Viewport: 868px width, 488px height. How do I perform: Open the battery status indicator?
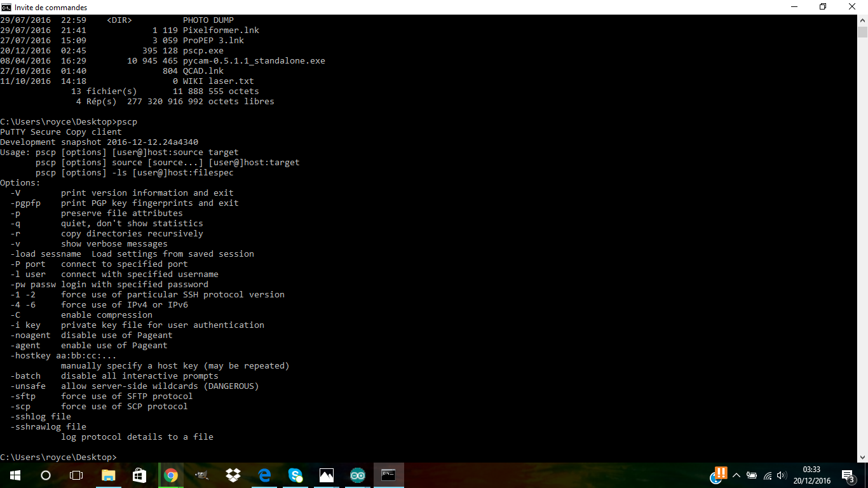[752, 475]
